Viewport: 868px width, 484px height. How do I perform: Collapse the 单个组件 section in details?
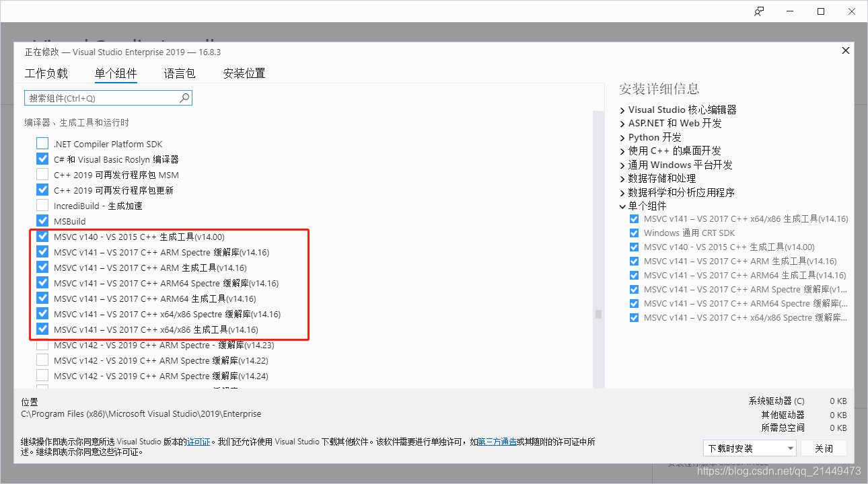pos(622,206)
